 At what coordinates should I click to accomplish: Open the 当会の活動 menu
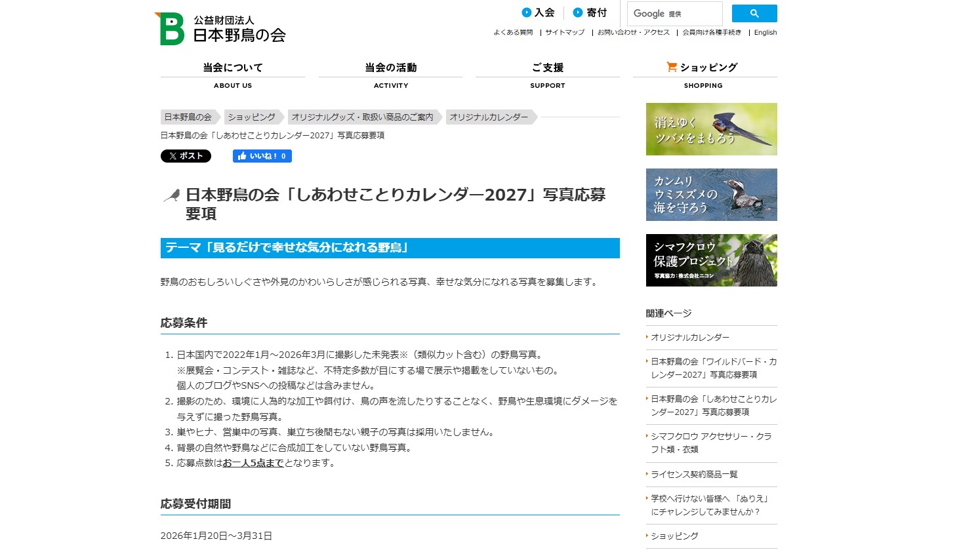[390, 68]
